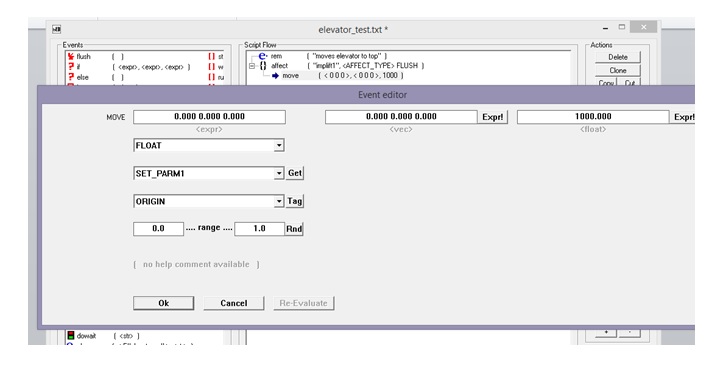Click the Cancel button

tap(234, 303)
